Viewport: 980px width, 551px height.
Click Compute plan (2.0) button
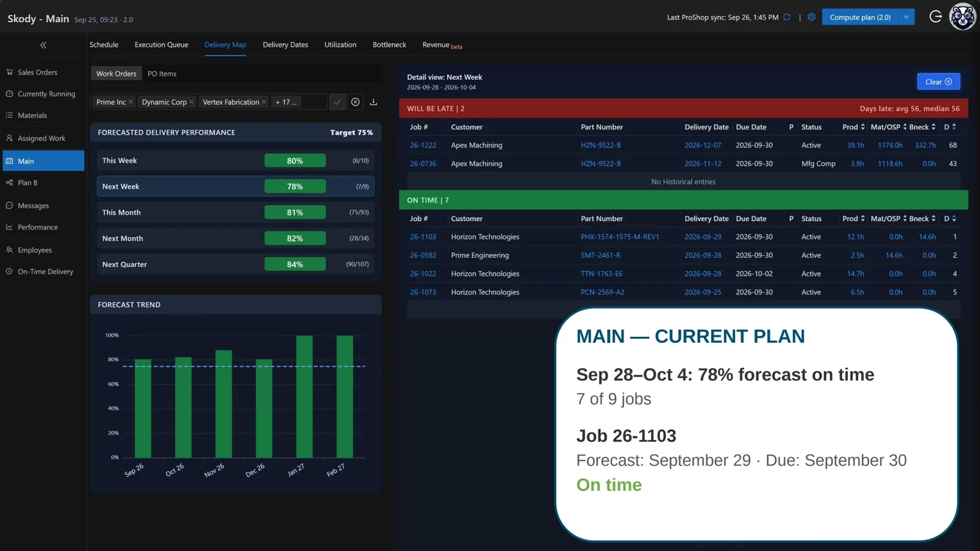pos(860,17)
